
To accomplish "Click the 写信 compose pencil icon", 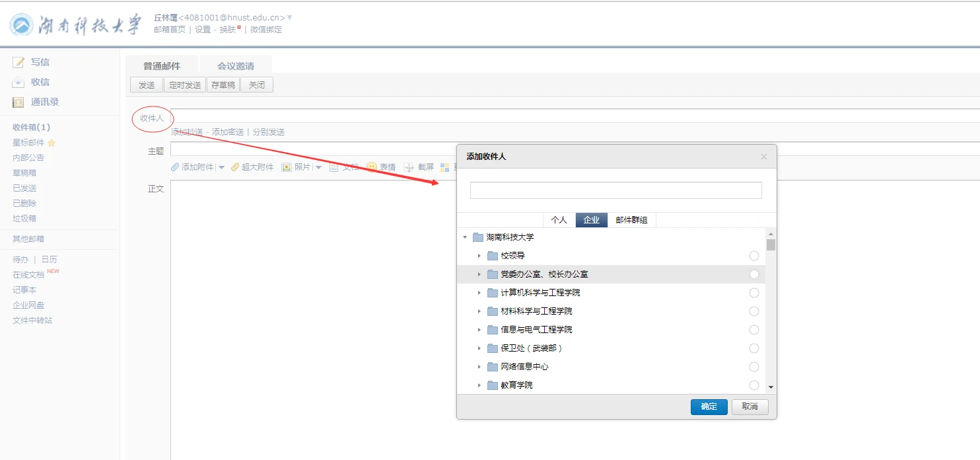I will (x=18, y=62).
